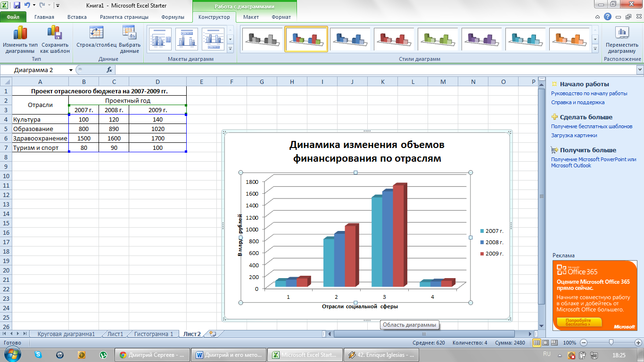Screen dimensions: 644x362
Task: Select Normal view in status bar
Action: click(536, 343)
